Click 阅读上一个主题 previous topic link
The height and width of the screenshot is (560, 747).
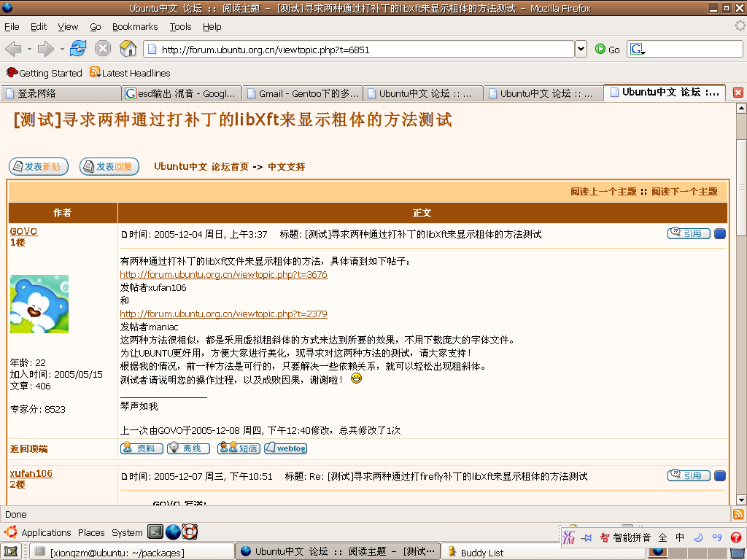pos(603,192)
